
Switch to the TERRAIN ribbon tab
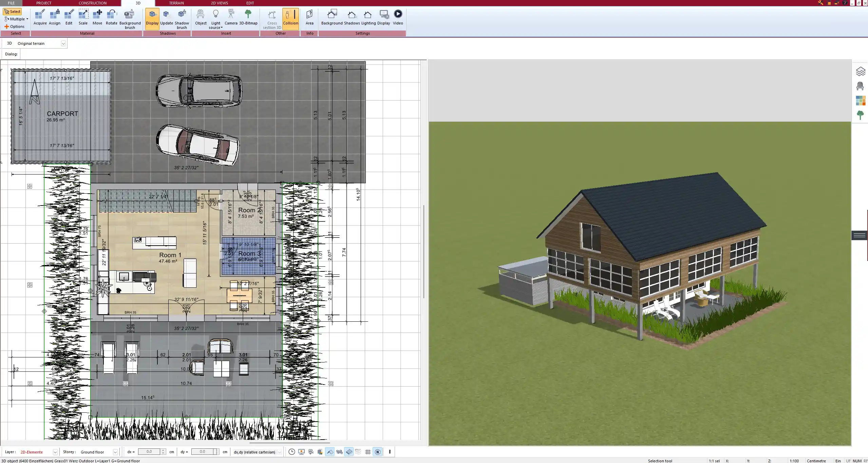coord(176,3)
